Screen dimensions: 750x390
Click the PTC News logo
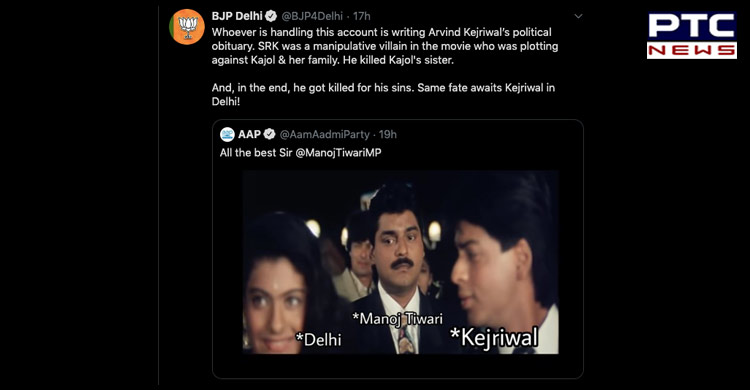tap(692, 36)
